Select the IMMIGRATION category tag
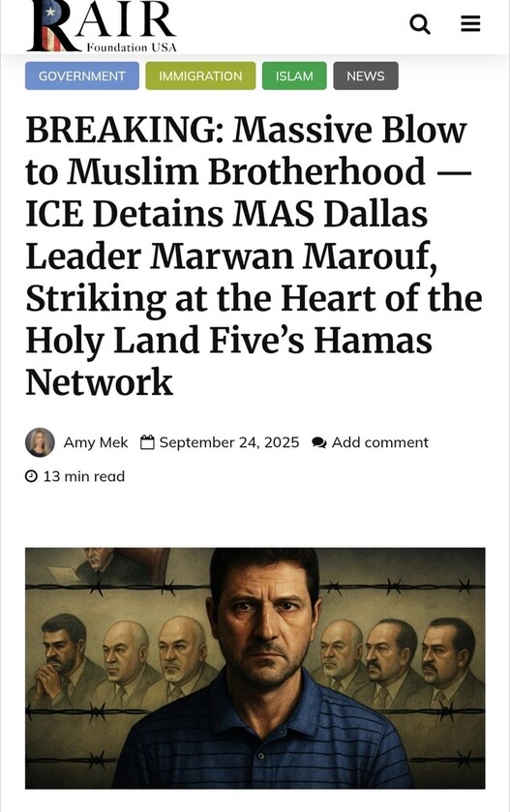Screen dimensions: 510x812 pyautogui.click(x=200, y=76)
